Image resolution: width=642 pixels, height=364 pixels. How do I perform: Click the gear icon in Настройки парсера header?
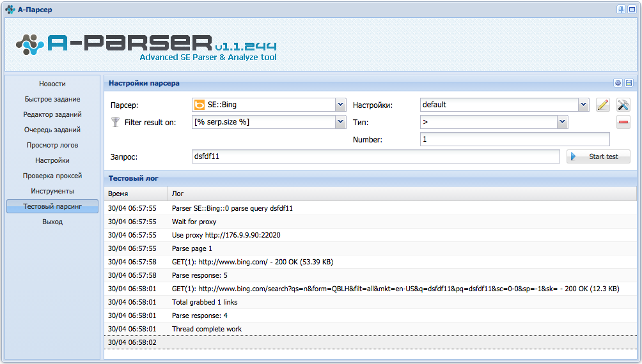click(x=618, y=82)
